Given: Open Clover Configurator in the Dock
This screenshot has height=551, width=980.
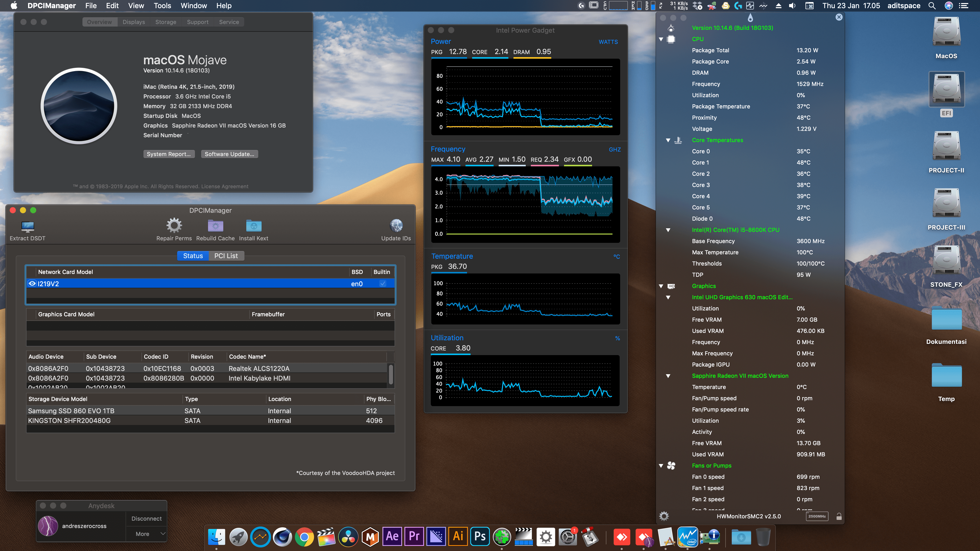Looking at the screenshot, I should click(501, 537).
